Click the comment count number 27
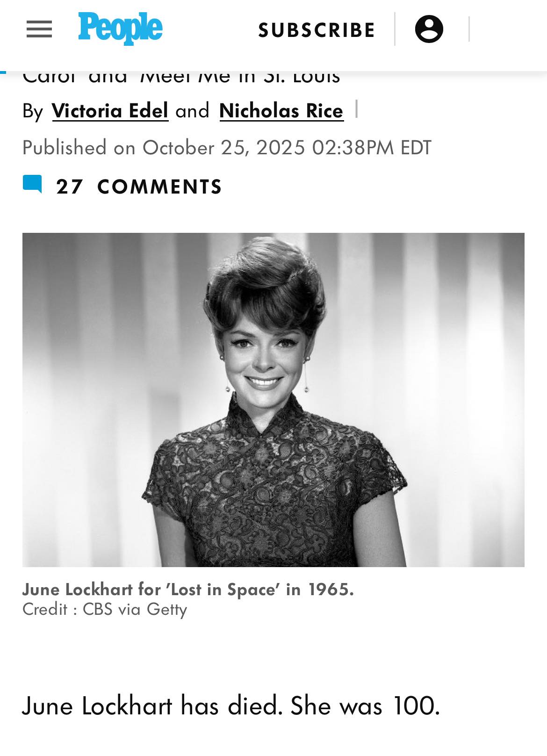The image size is (547, 756). [x=69, y=187]
